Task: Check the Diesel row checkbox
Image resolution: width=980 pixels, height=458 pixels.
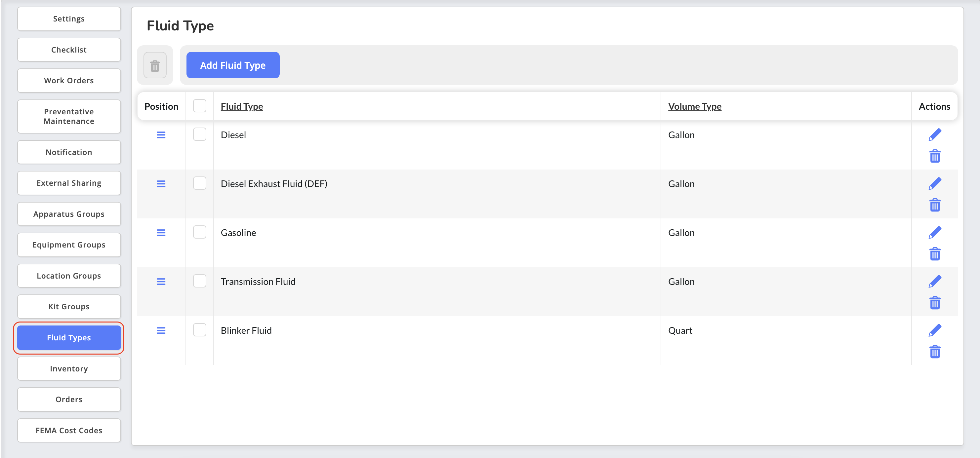Action: [199, 134]
